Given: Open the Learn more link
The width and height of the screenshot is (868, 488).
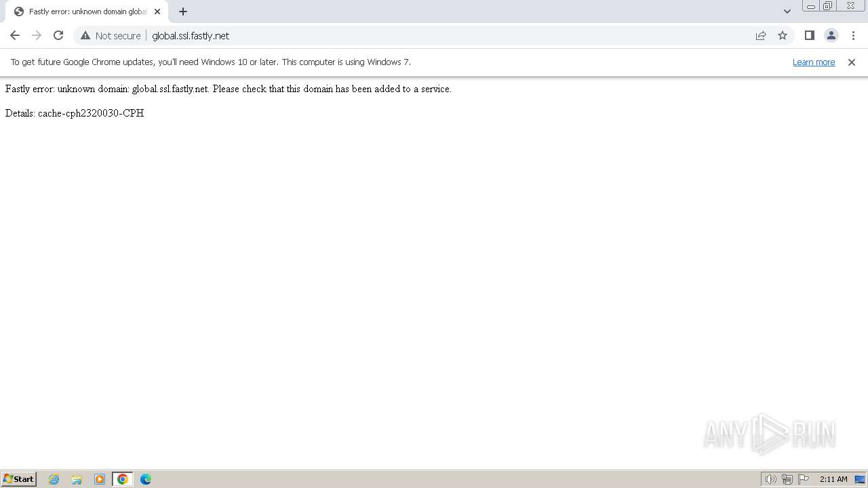Looking at the screenshot, I should point(814,62).
